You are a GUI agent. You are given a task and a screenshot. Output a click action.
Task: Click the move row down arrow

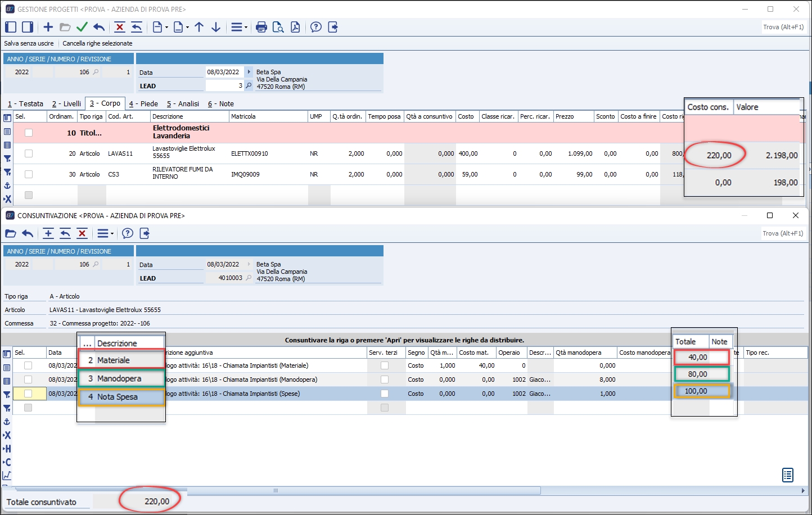click(x=216, y=27)
